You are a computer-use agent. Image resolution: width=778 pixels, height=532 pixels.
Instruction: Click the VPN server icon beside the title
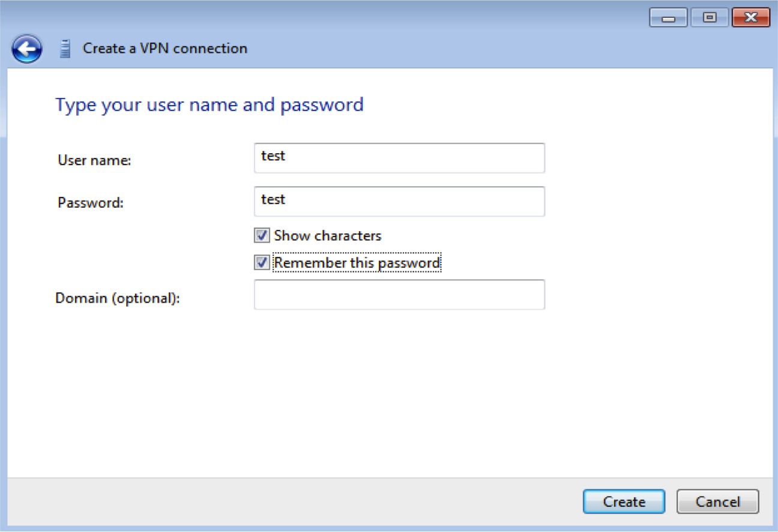click(x=65, y=49)
